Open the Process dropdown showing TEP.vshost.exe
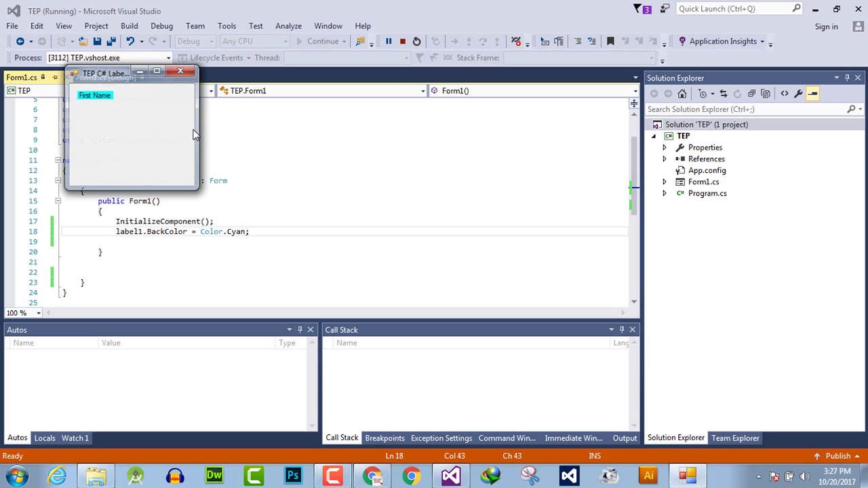 pos(109,58)
